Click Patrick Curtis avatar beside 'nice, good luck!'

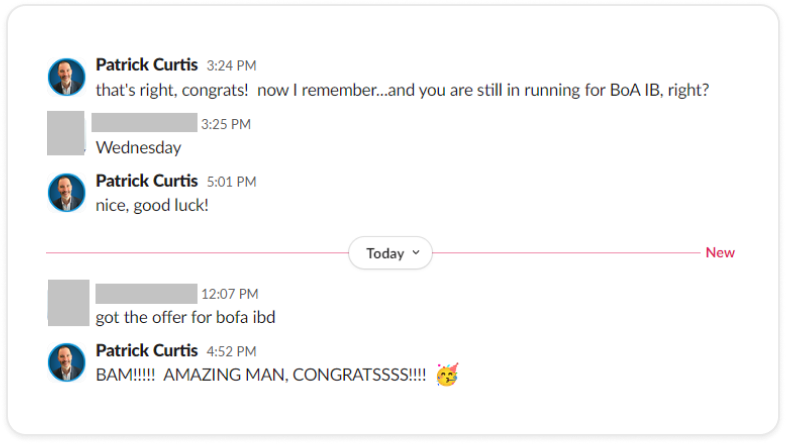coord(67,192)
